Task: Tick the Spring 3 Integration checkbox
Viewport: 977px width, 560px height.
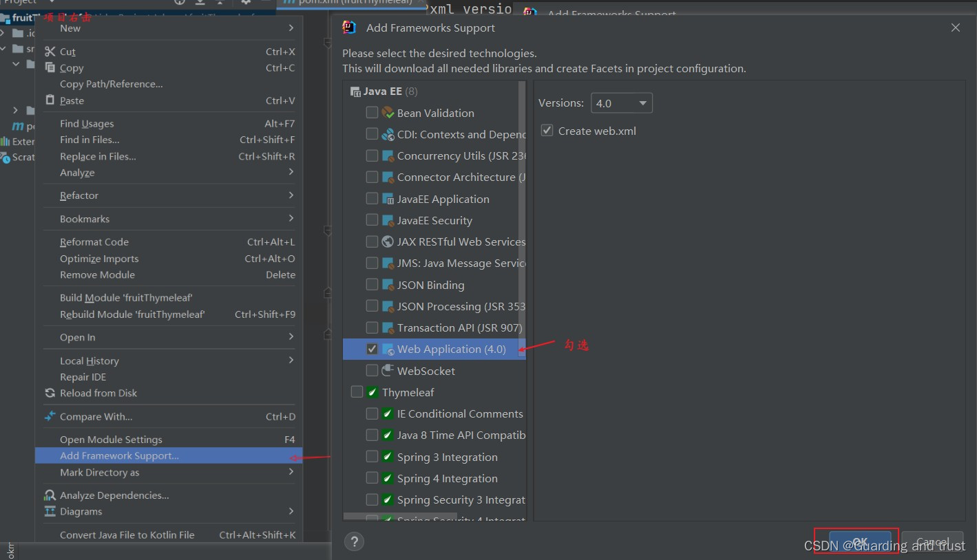Action: tap(372, 457)
